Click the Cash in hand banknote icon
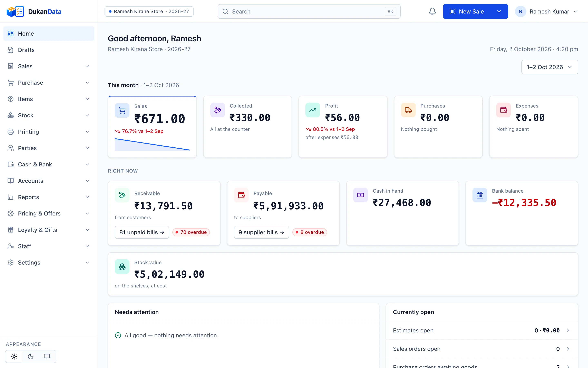 (x=361, y=195)
